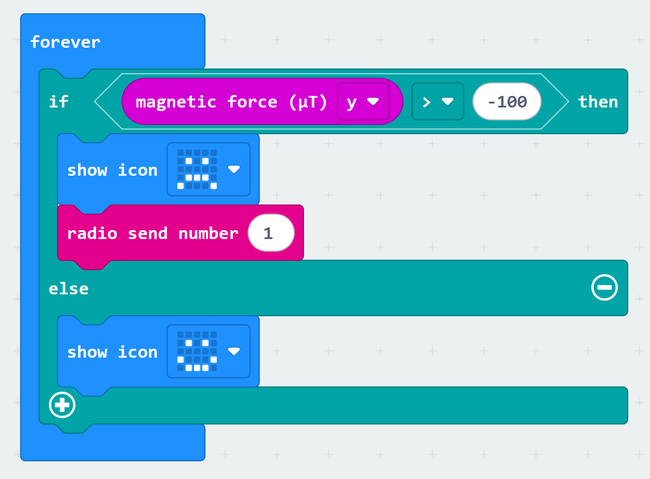Open the greater-than comparison operator dropdown
Screen dimensions: 650x479
(x=438, y=102)
